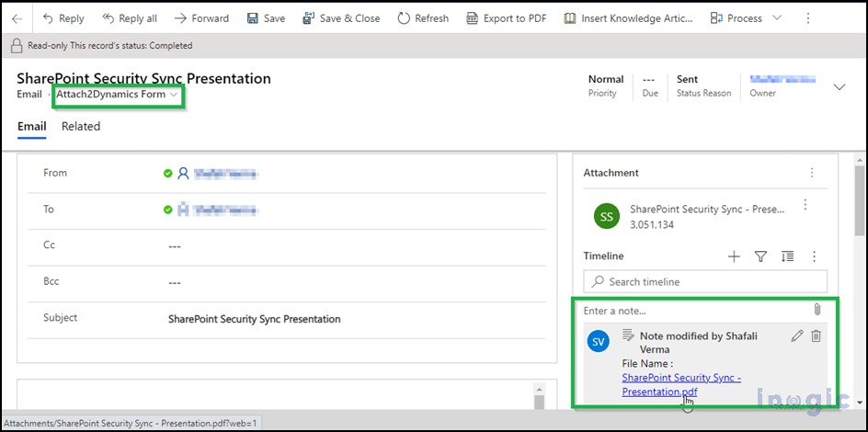Click Reply in the command bar

(63, 18)
